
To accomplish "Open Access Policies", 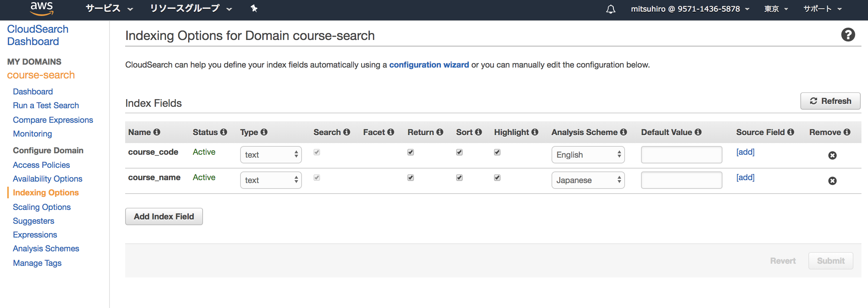I will coord(41,165).
